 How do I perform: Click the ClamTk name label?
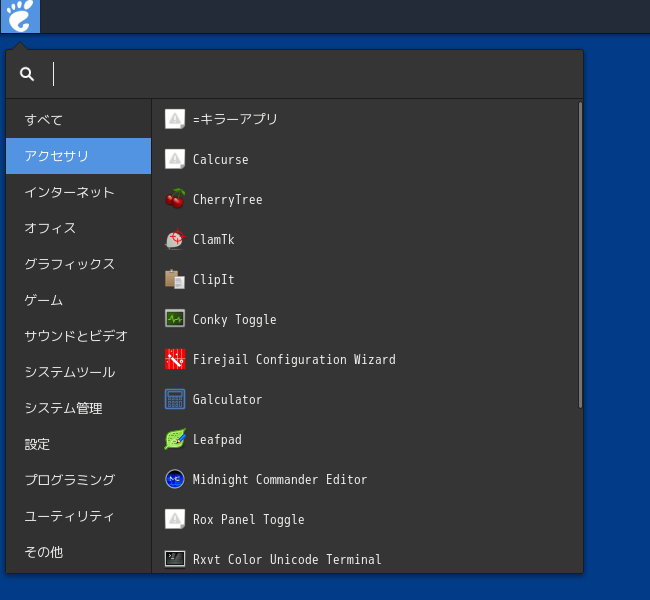coord(213,239)
